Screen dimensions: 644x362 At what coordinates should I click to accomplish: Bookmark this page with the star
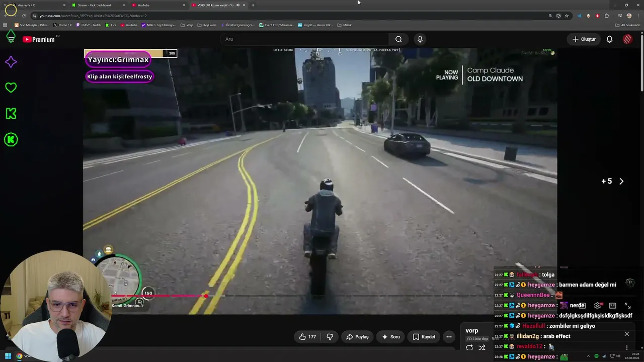click(x=567, y=16)
